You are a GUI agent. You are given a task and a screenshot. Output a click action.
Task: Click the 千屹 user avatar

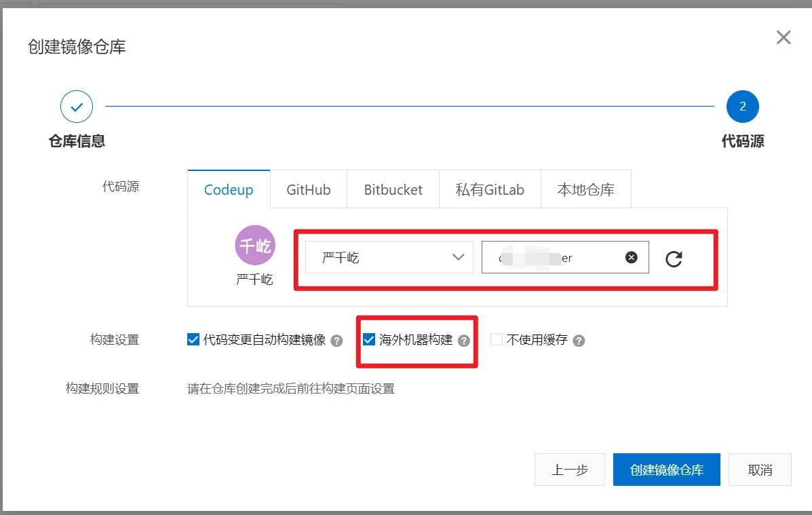pos(255,245)
